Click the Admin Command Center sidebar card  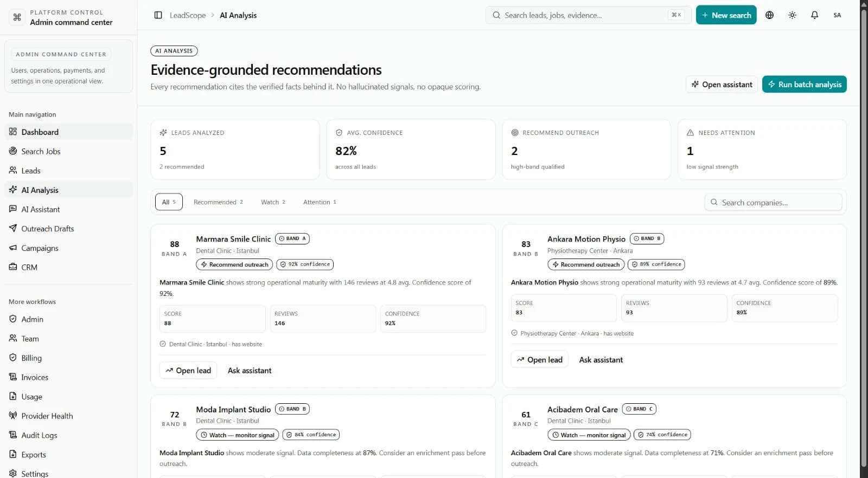(x=68, y=66)
